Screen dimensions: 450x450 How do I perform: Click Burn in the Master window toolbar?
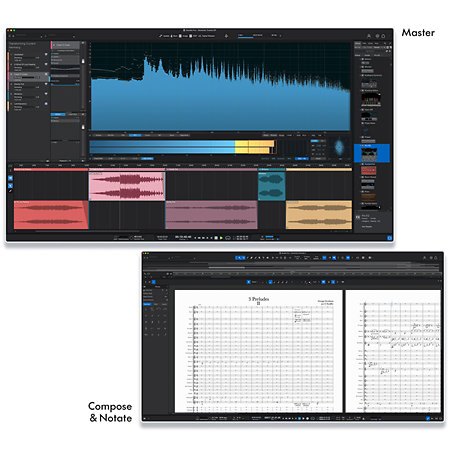[x=174, y=36]
